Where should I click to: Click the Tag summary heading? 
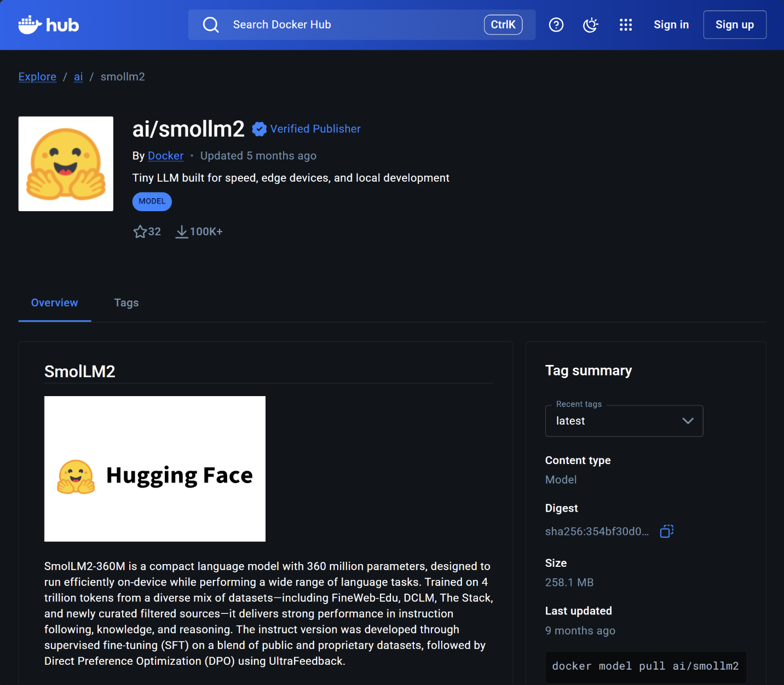(589, 370)
